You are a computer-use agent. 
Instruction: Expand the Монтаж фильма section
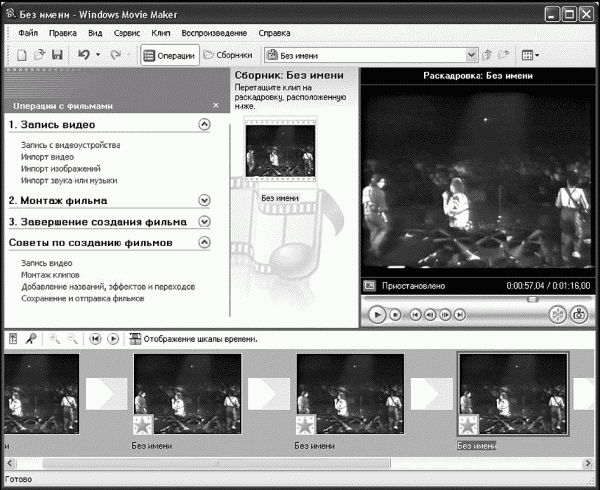pos(205,201)
